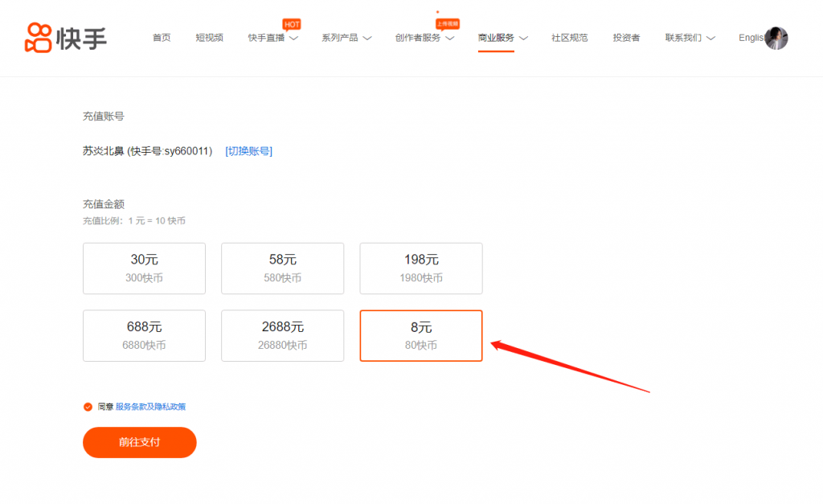This screenshot has height=504, width=823.
Task: Select the 2688元 recharge option
Action: coord(282,335)
